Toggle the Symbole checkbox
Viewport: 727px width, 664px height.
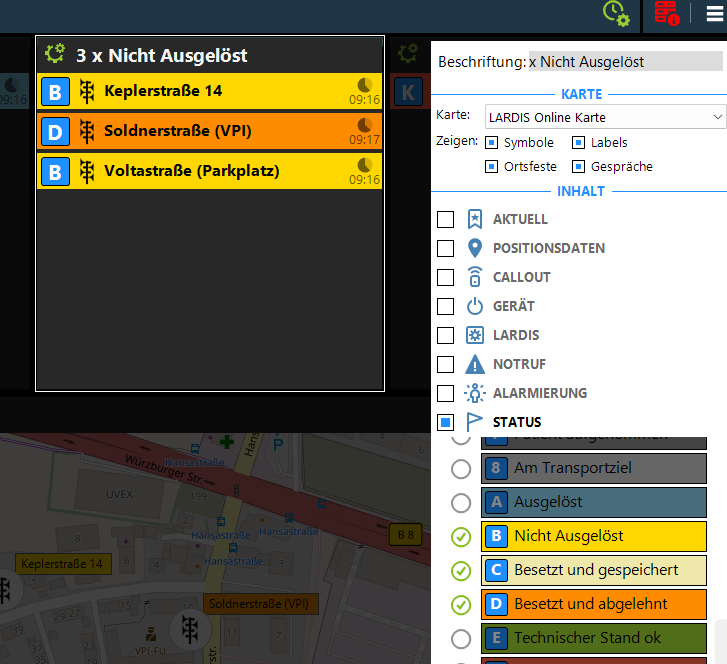tap(491, 143)
